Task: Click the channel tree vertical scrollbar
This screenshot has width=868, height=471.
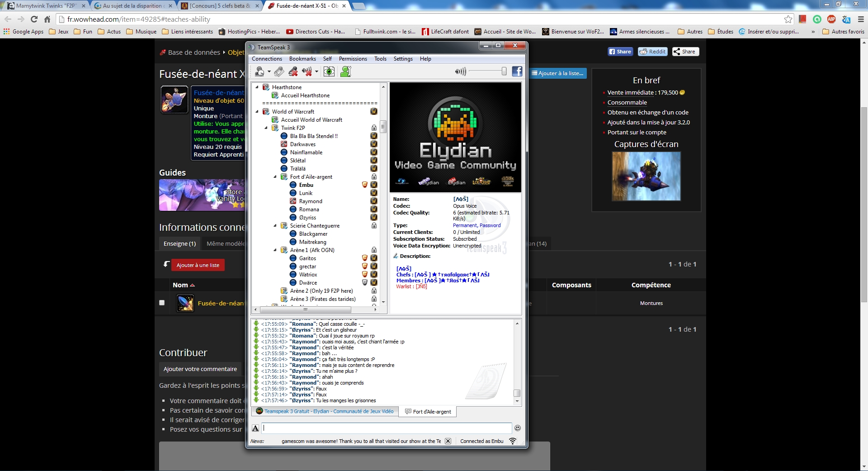Action: pos(383,127)
